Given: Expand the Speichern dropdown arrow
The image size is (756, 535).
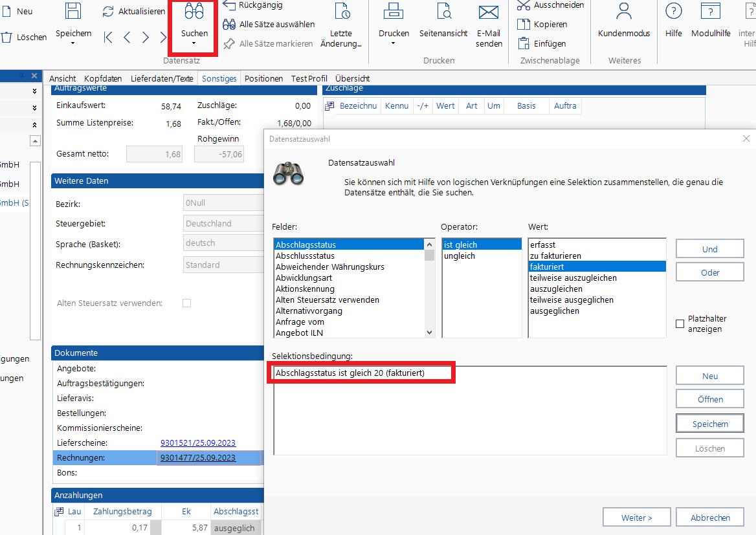Looking at the screenshot, I should [73, 43].
